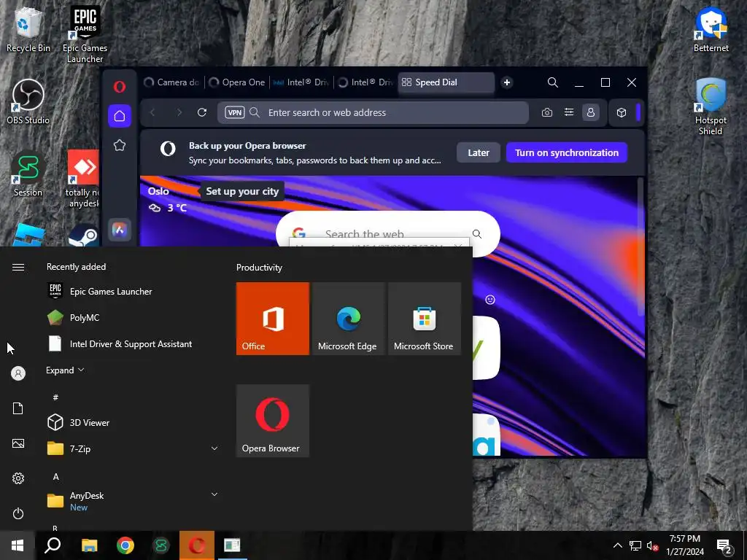Click the network tray icon
This screenshot has height=560, width=747.
click(x=635, y=545)
